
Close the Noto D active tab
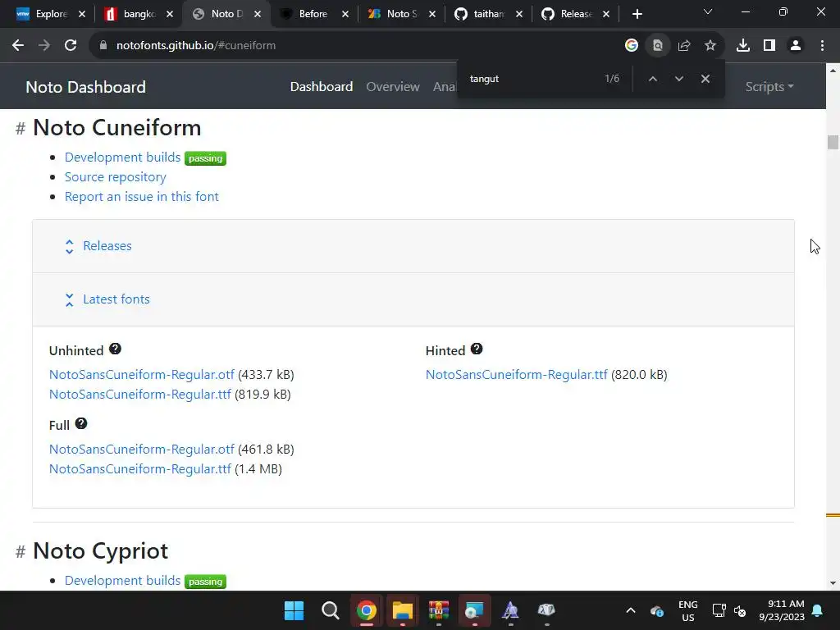pos(258,14)
